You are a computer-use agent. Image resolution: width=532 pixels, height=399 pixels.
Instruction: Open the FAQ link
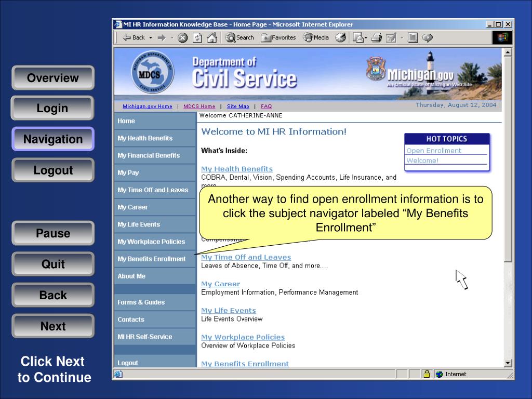point(266,106)
